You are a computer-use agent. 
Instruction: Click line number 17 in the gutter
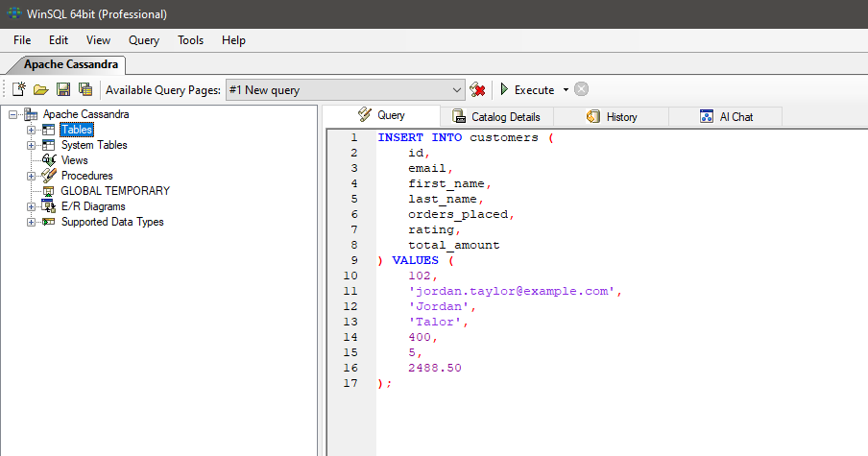tap(350, 383)
